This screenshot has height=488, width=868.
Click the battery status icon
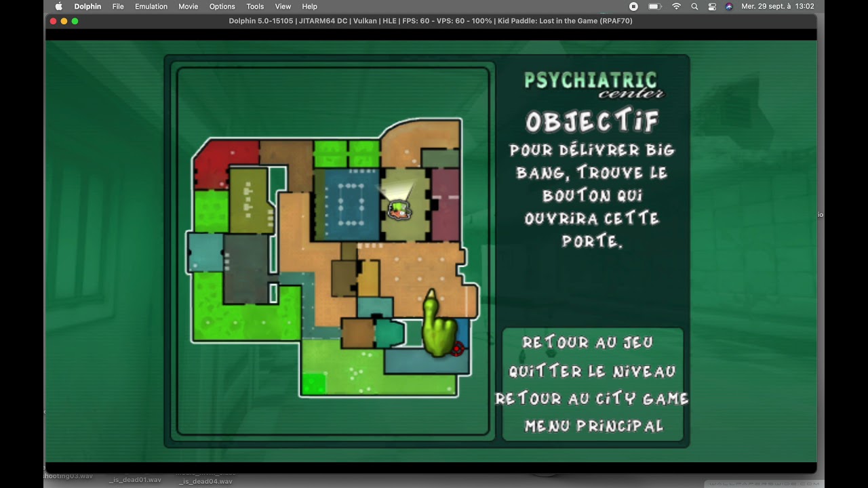(x=654, y=6)
